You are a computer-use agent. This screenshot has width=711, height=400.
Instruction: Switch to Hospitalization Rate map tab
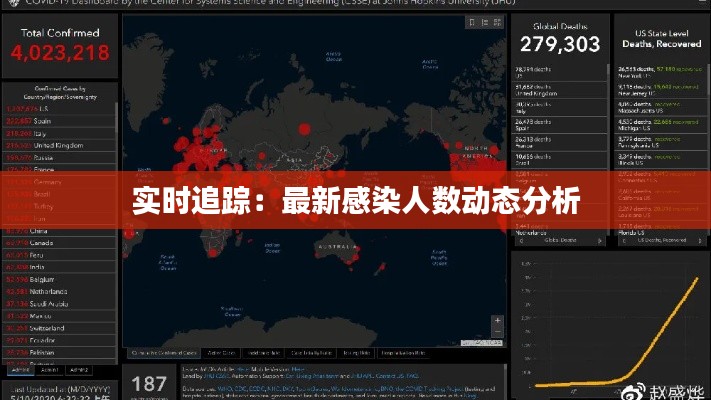pyautogui.click(x=403, y=353)
